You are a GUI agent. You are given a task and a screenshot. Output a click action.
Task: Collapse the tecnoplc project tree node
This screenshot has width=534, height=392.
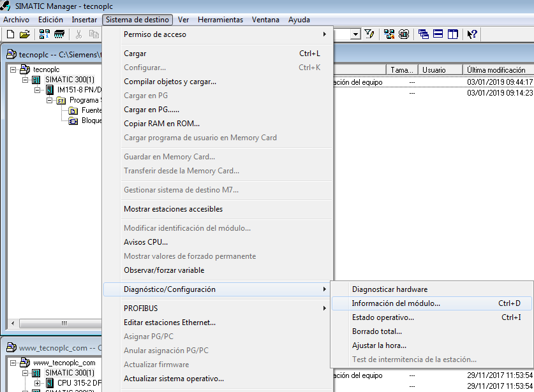click(13, 69)
